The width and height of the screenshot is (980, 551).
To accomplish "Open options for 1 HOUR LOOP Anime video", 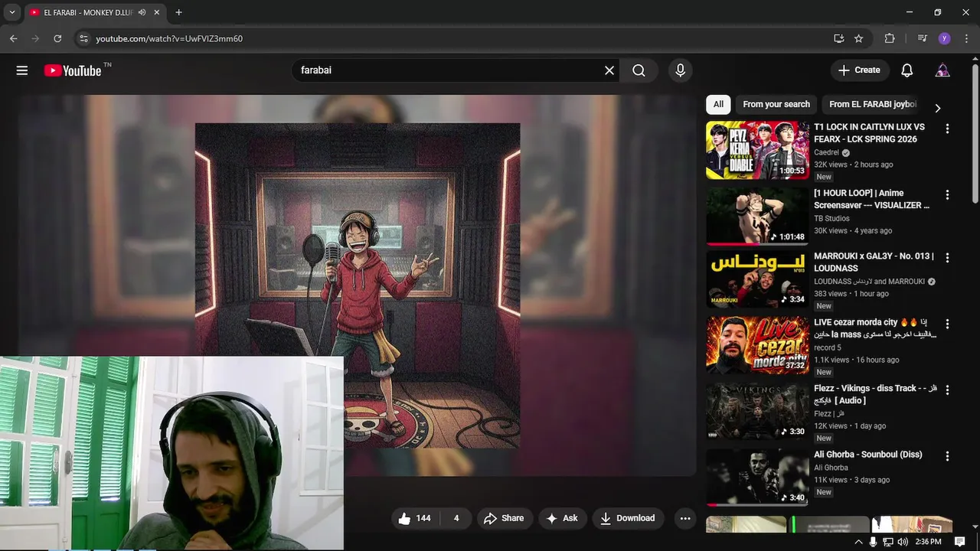I will tap(947, 195).
